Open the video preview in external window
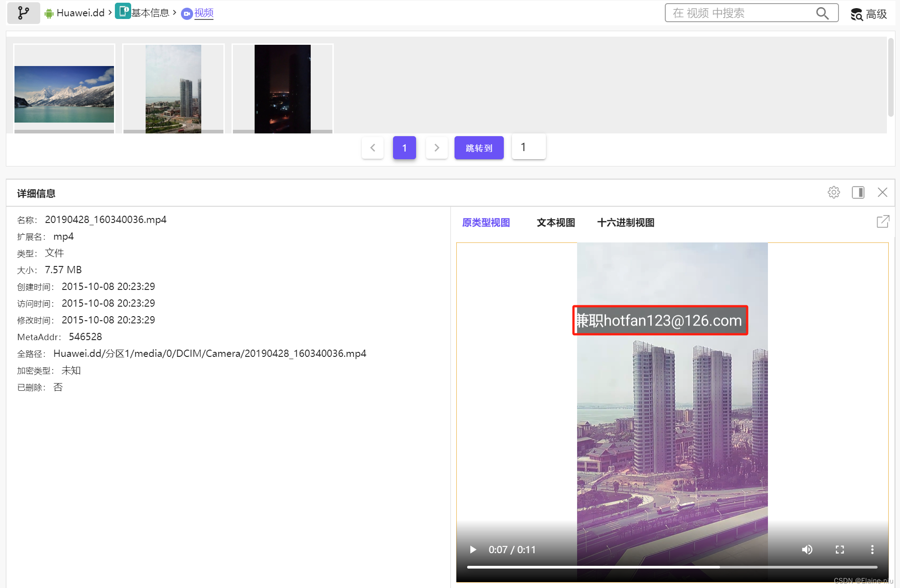 click(x=883, y=222)
